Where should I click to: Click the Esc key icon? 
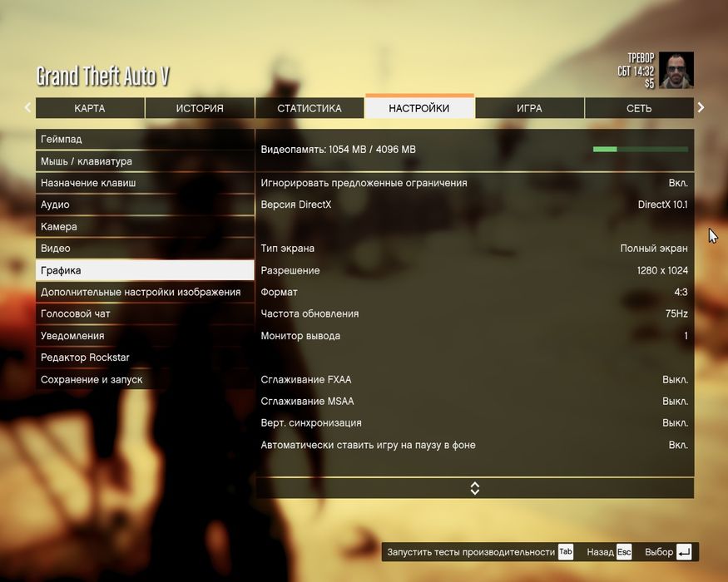point(624,552)
